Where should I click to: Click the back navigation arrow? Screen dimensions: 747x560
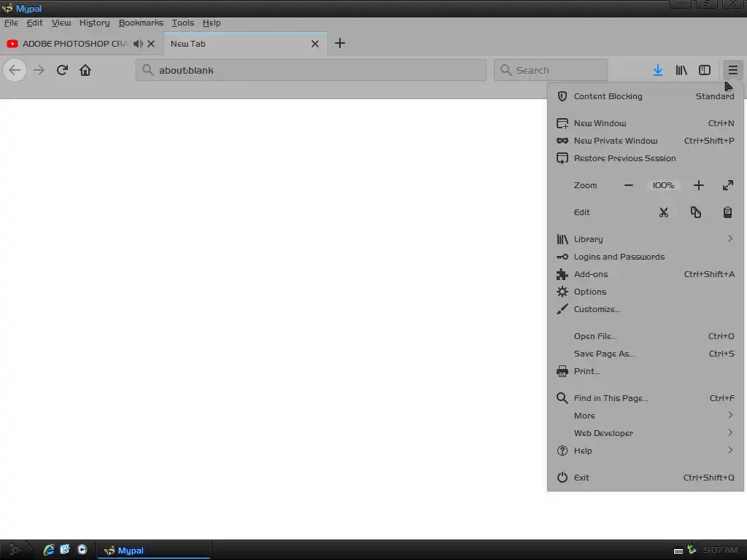tap(15, 71)
